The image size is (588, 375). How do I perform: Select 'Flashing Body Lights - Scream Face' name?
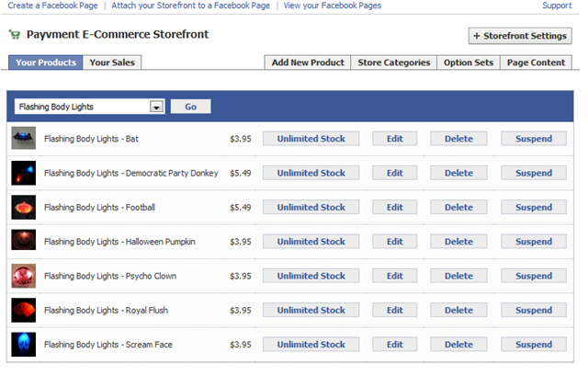tap(108, 345)
